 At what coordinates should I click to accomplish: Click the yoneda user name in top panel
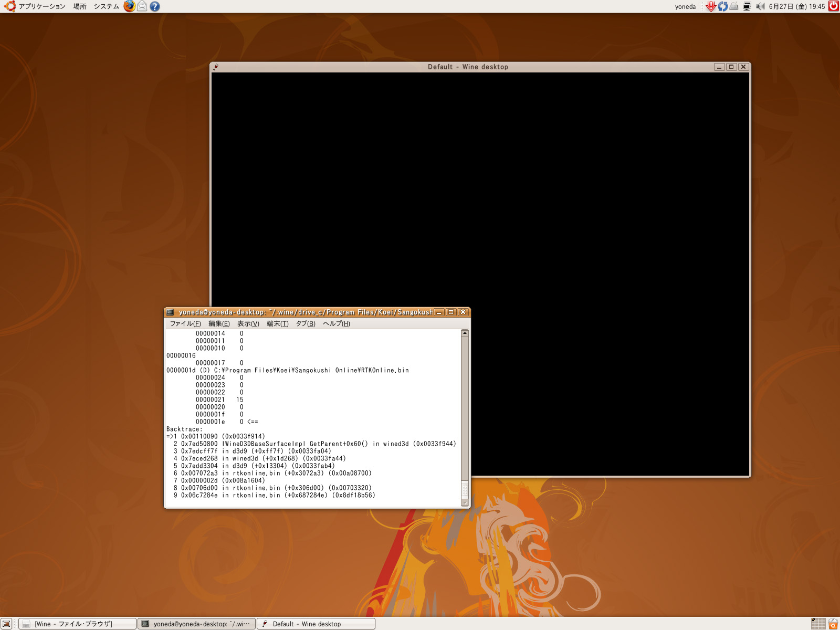pos(685,6)
